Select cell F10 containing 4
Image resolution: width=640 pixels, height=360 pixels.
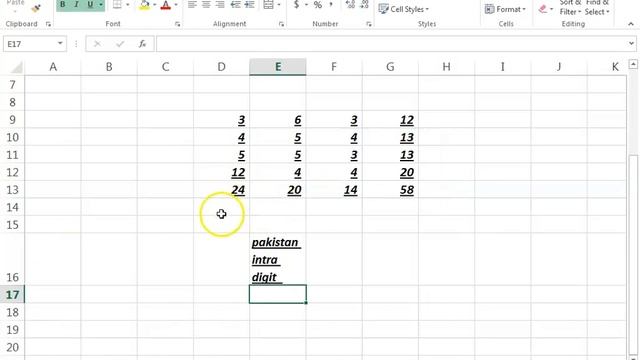pos(334,137)
